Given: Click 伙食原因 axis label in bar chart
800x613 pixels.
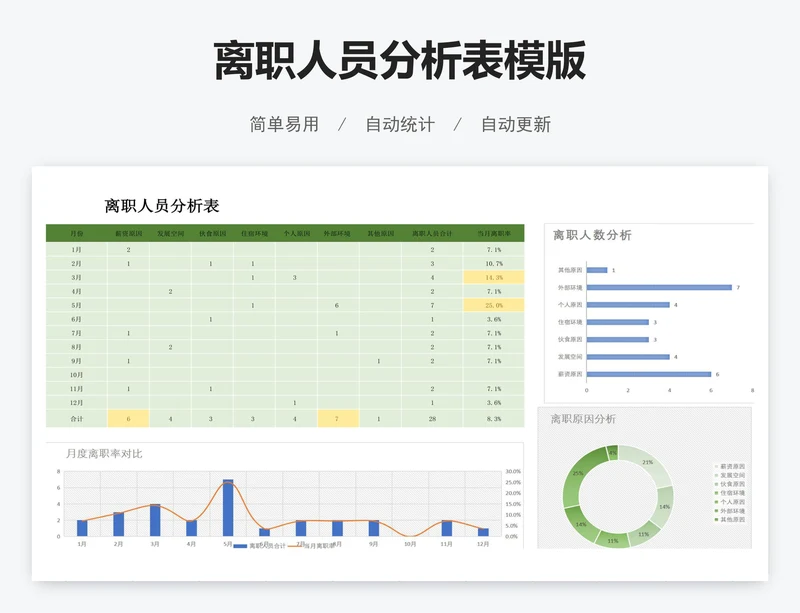Looking at the screenshot, I should pyautogui.click(x=570, y=339).
